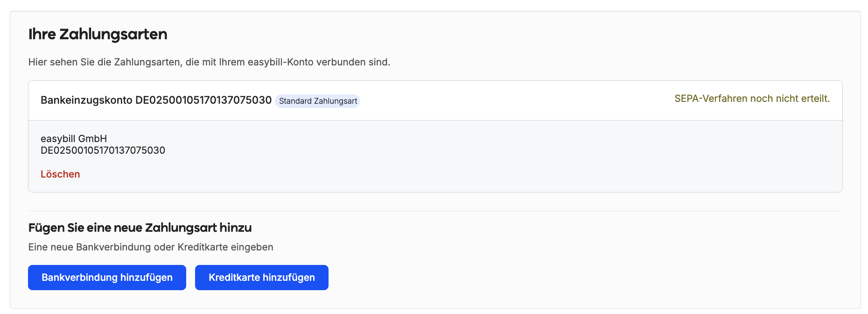
Task: Click the Eine neue Bankverbindung oder Kreditkarte hint
Action: point(151,247)
